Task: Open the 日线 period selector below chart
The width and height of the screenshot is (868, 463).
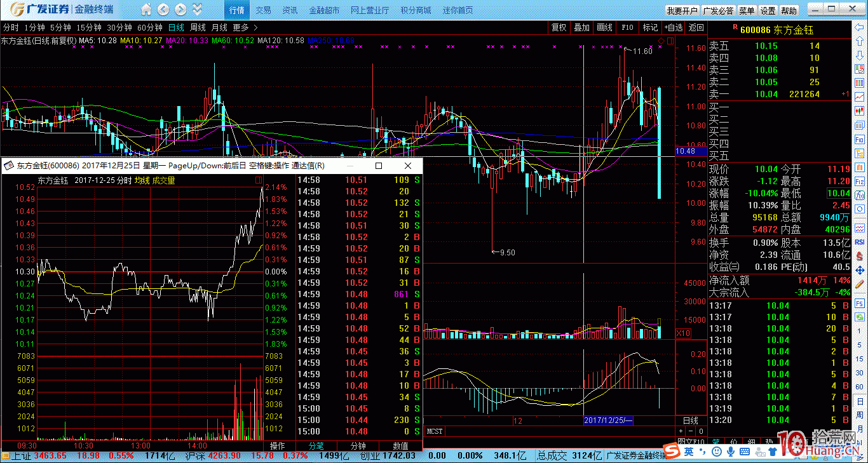Action: (x=690, y=420)
